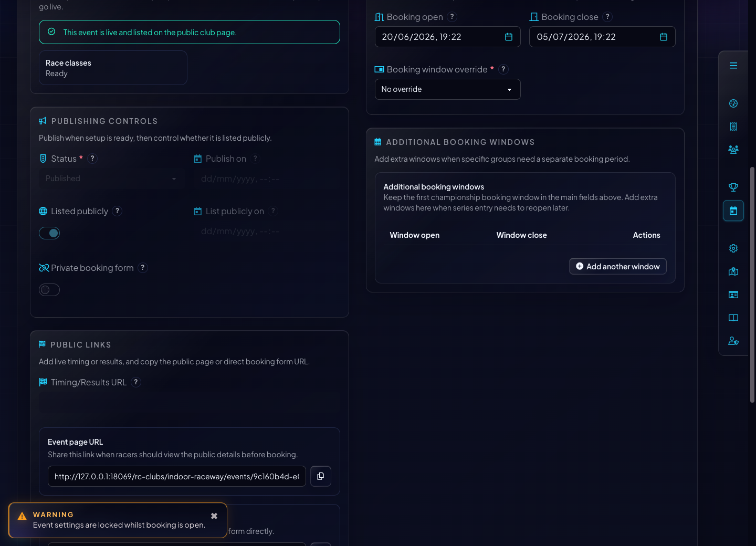
Task: Open the receipt icon in sidebar
Action: tap(733, 127)
